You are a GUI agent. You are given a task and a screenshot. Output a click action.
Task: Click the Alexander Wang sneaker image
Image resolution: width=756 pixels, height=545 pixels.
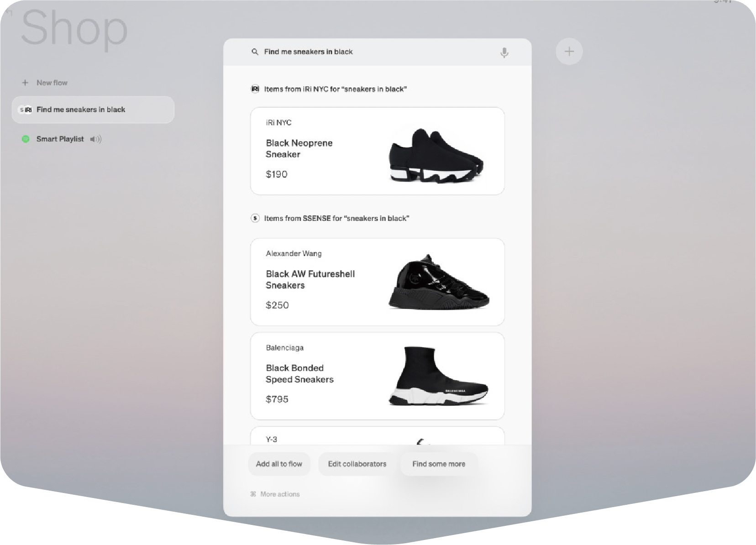coord(439,282)
